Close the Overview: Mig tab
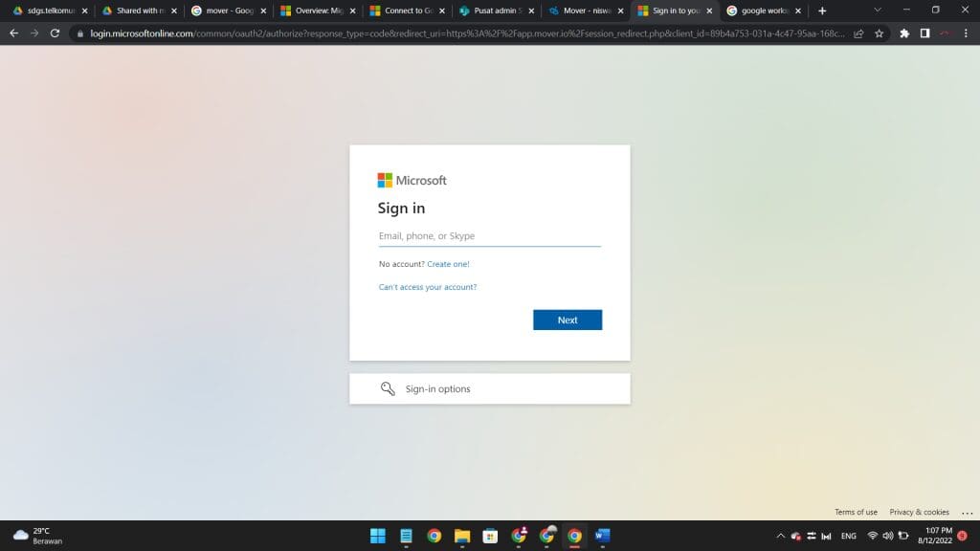This screenshot has width=980, height=551. pyautogui.click(x=353, y=11)
